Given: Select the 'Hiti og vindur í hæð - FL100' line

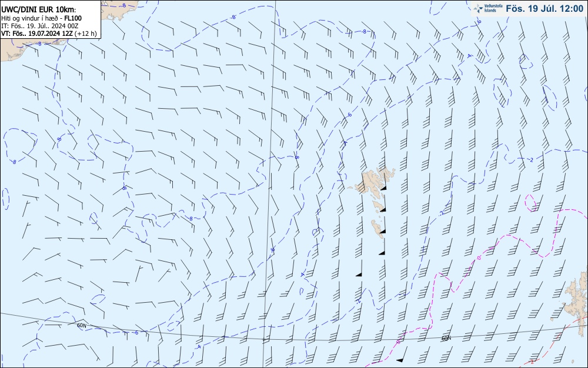Looking at the screenshot, I should [x=41, y=18].
